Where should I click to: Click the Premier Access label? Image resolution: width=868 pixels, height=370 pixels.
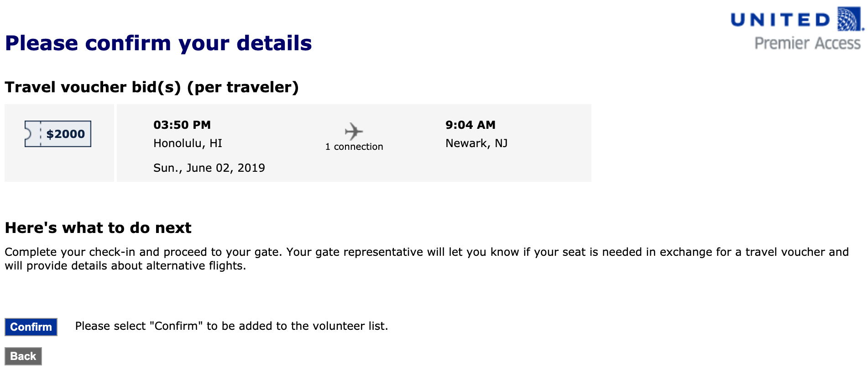pyautogui.click(x=807, y=43)
